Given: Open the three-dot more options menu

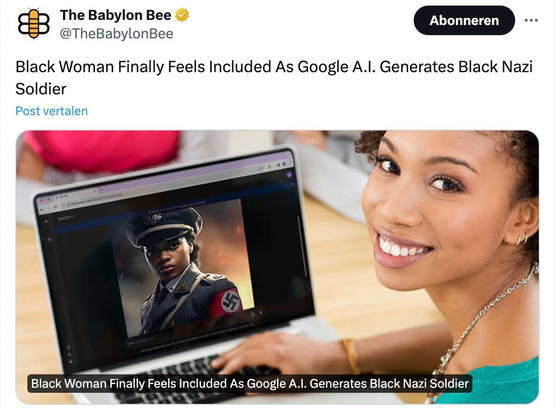Looking at the screenshot, I should point(531,21).
